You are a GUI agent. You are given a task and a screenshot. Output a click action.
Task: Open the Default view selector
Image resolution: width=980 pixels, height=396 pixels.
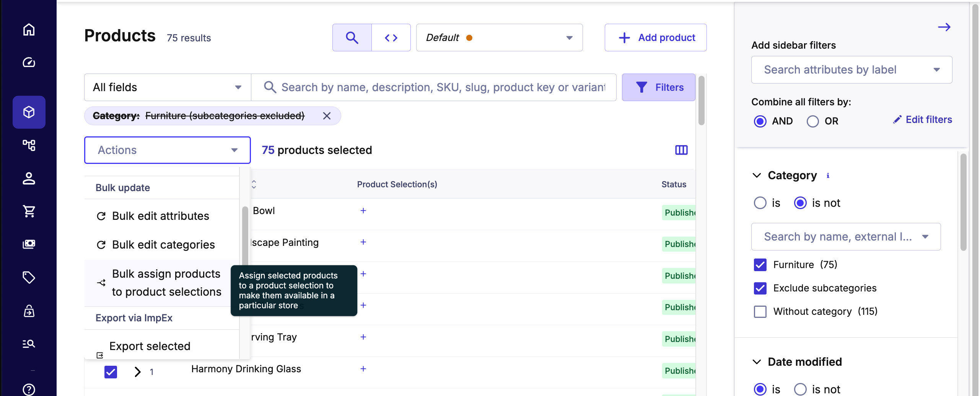click(499, 37)
